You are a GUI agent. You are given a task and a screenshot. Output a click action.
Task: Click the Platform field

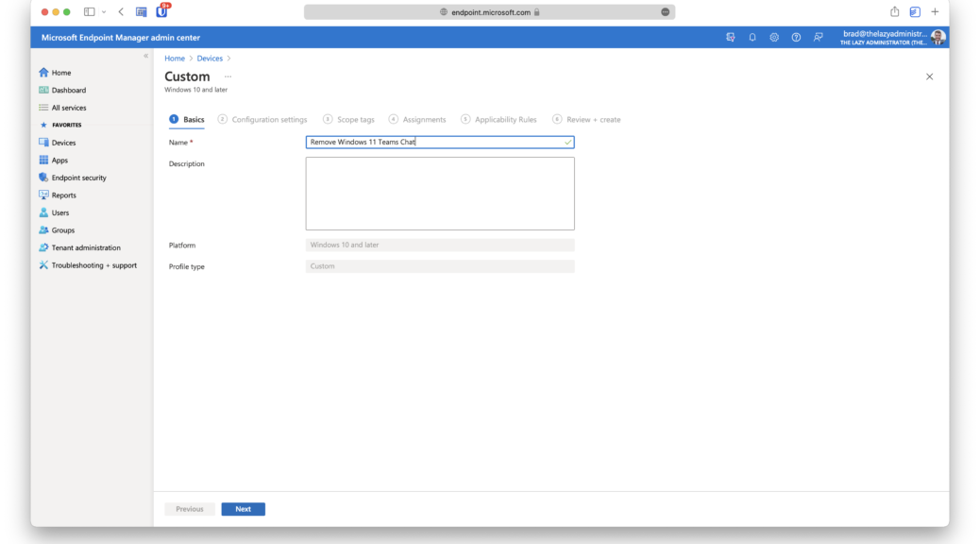click(440, 246)
